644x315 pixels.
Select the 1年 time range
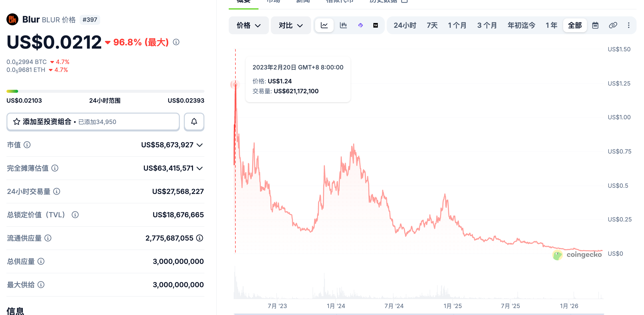coord(551,25)
